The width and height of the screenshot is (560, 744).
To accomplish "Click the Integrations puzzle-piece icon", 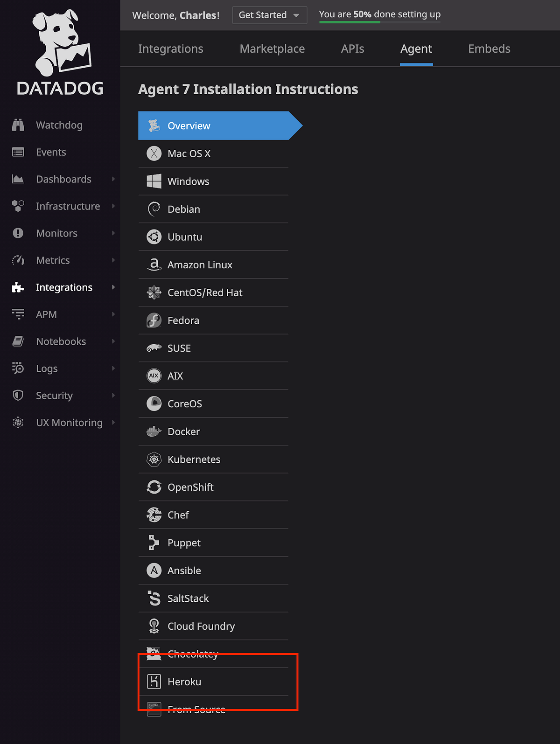I will pyautogui.click(x=18, y=287).
